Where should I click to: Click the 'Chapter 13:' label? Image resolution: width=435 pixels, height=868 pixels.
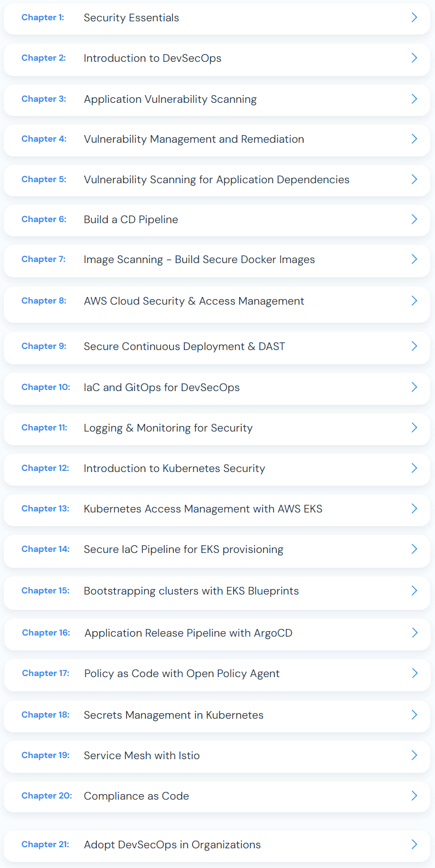point(45,509)
